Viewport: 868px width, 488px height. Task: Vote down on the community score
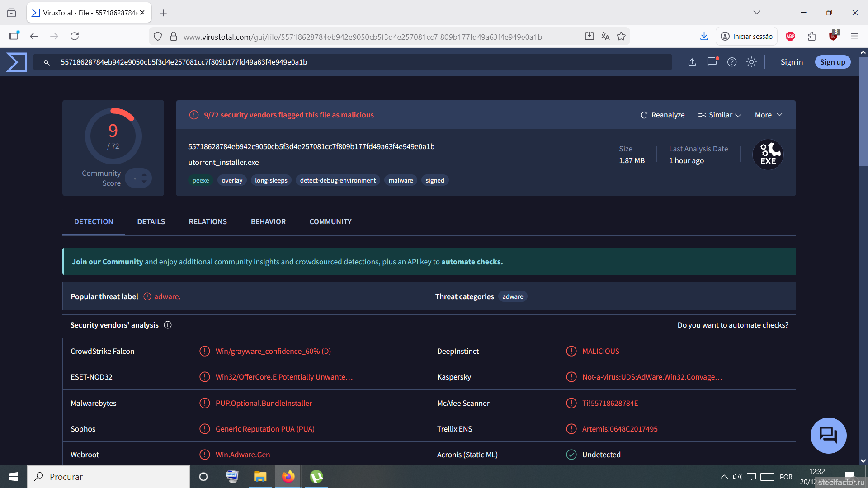click(144, 182)
